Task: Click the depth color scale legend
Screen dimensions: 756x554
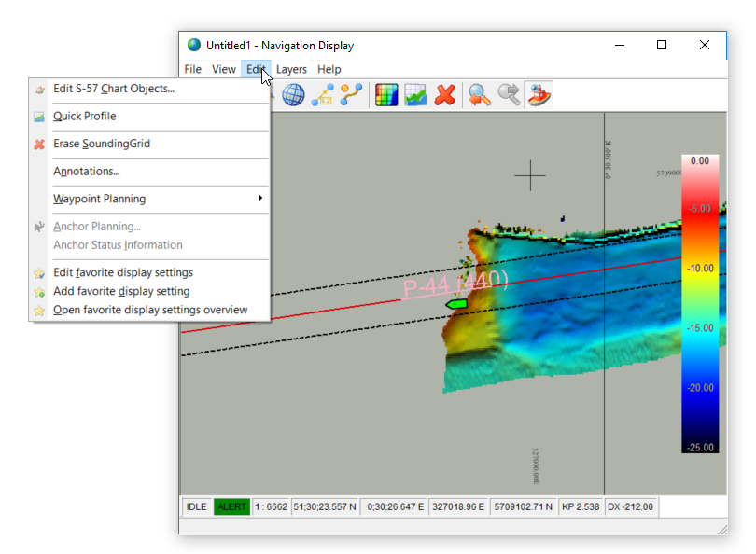Action: 700,303
